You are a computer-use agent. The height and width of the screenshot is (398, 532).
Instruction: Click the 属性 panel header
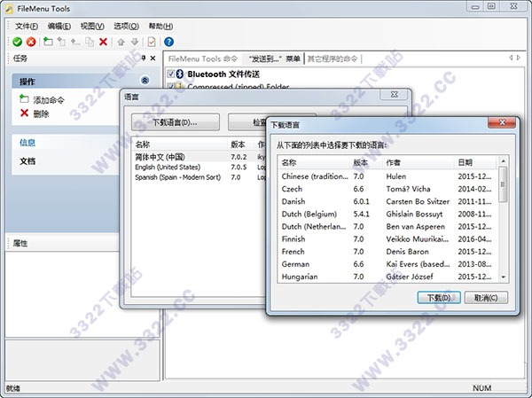[63, 243]
